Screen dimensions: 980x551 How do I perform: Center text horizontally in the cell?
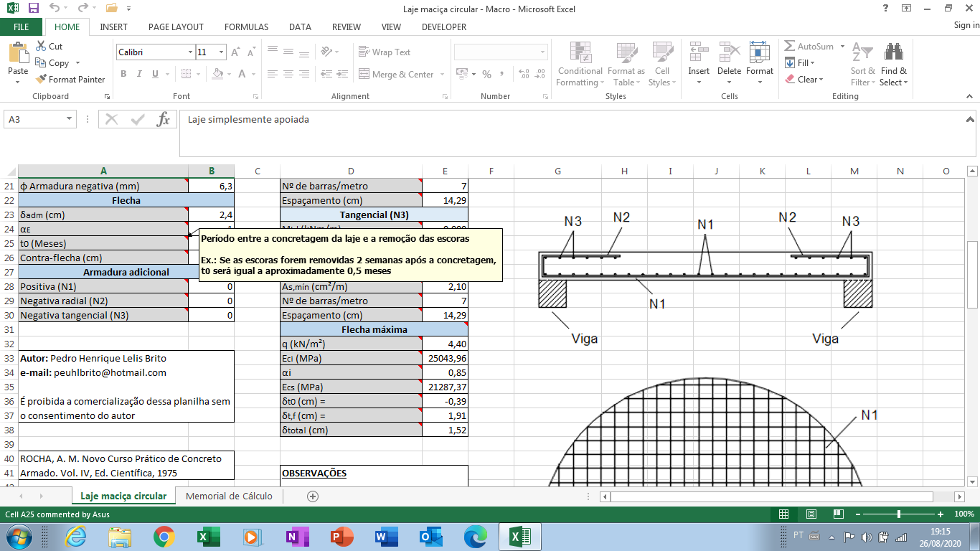(288, 74)
